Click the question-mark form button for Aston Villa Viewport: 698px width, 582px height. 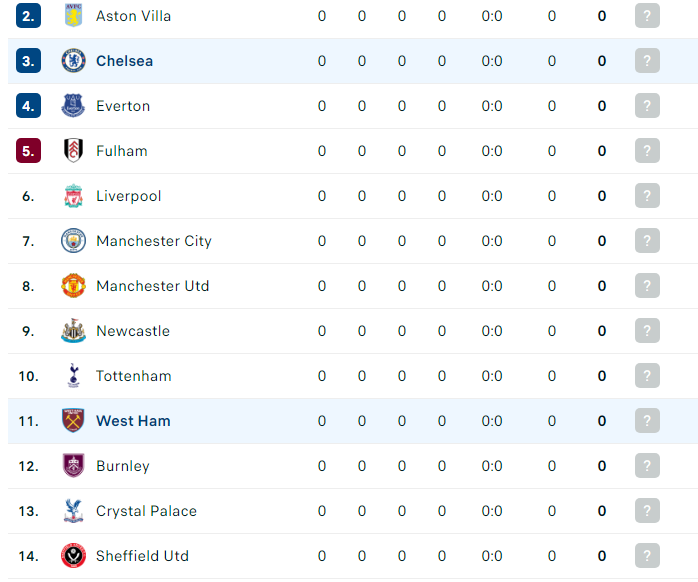point(647,16)
